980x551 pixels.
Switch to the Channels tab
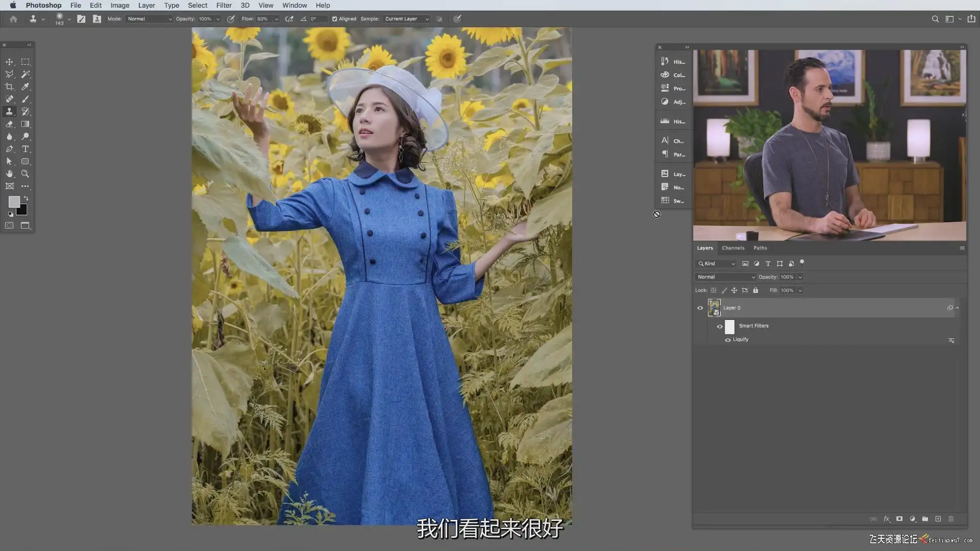point(733,248)
